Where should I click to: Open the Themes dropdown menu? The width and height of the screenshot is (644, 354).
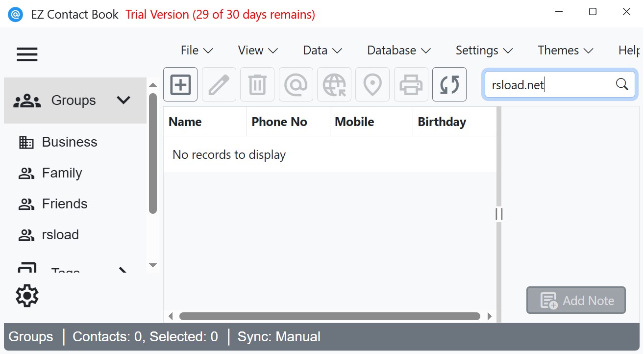565,51
